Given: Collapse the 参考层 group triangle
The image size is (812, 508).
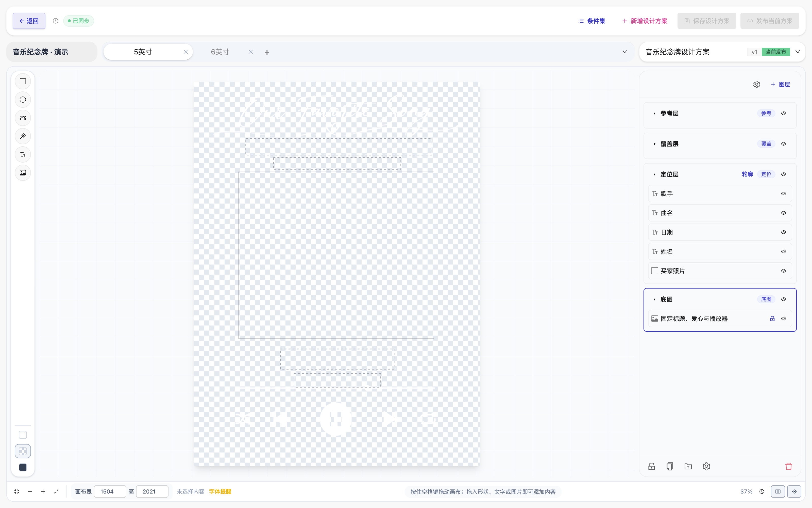Looking at the screenshot, I should pyautogui.click(x=654, y=114).
